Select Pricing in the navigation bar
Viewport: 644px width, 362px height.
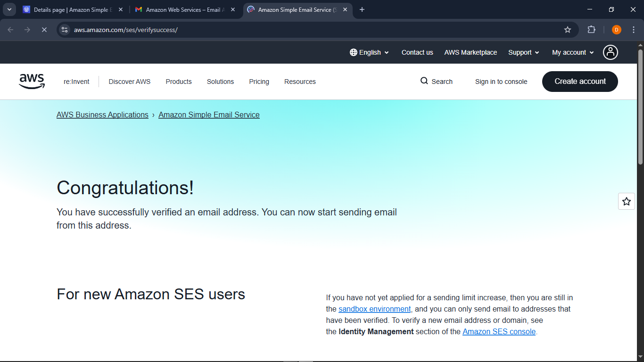[259, 81]
